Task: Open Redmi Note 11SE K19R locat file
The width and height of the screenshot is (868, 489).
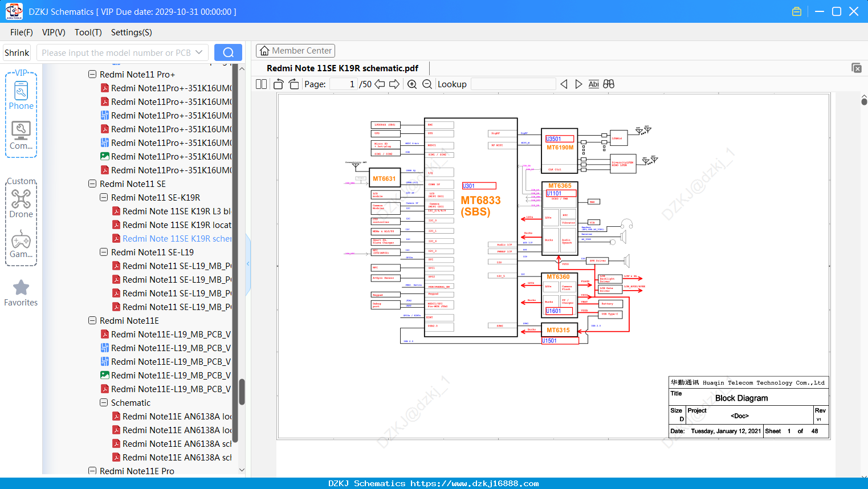Action: pos(172,225)
